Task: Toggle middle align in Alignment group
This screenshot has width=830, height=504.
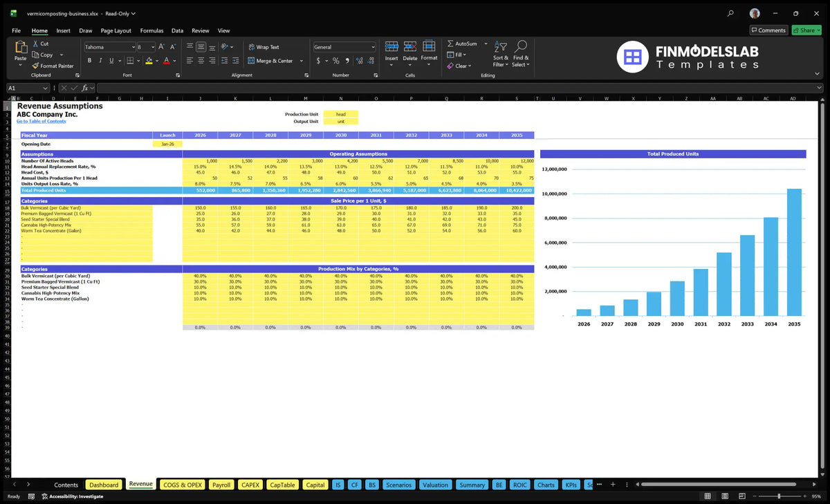Action: 201,47
